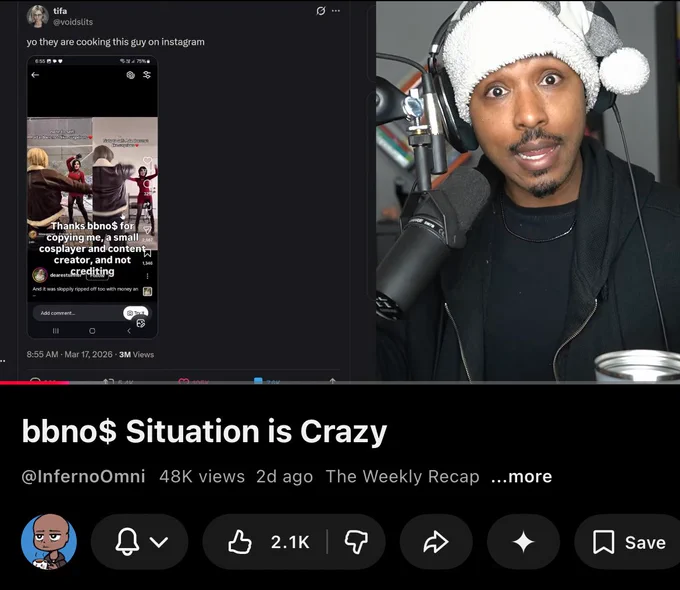
Task: Click the tweet text about cooking this guy
Action: coord(115,42)
